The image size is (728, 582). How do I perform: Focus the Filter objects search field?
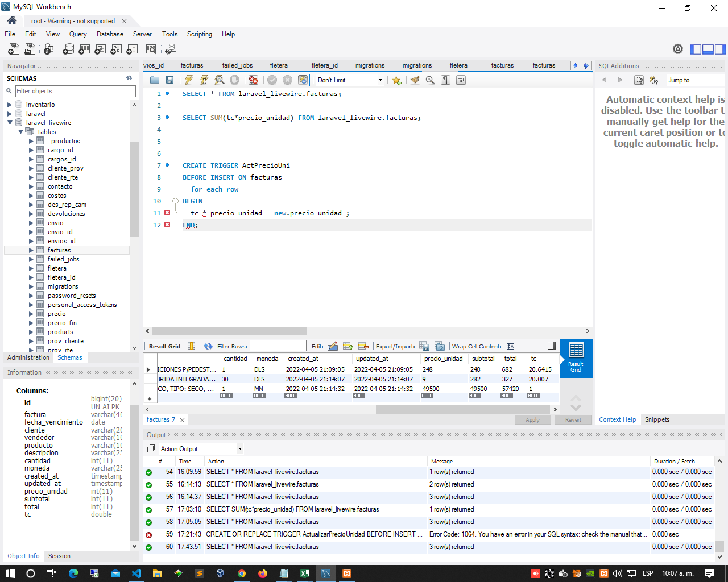click(75, 91)
